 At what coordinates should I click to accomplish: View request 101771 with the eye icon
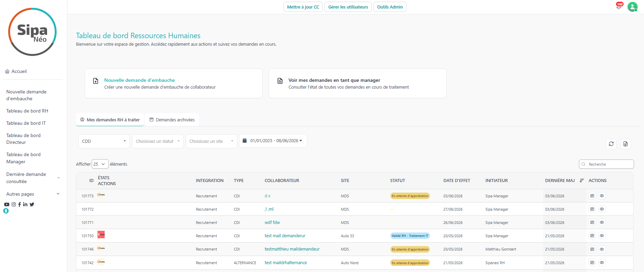tap(602, 223)
